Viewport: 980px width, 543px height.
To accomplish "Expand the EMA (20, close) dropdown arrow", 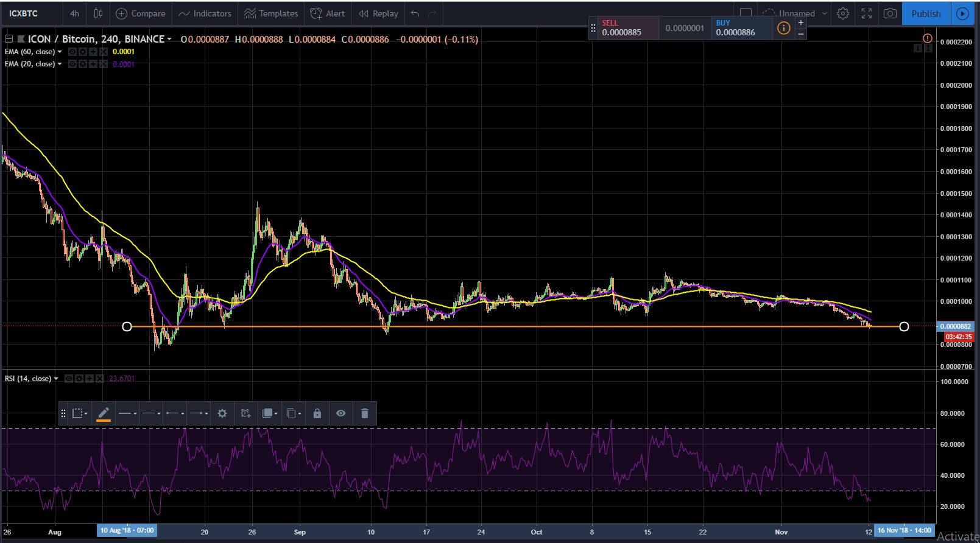I will tap(60, 64).
